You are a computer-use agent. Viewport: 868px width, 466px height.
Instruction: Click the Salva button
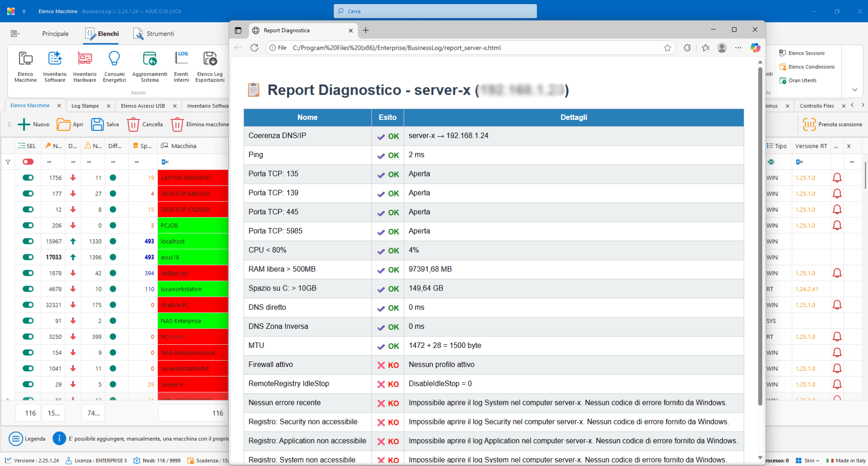point(105,124)
